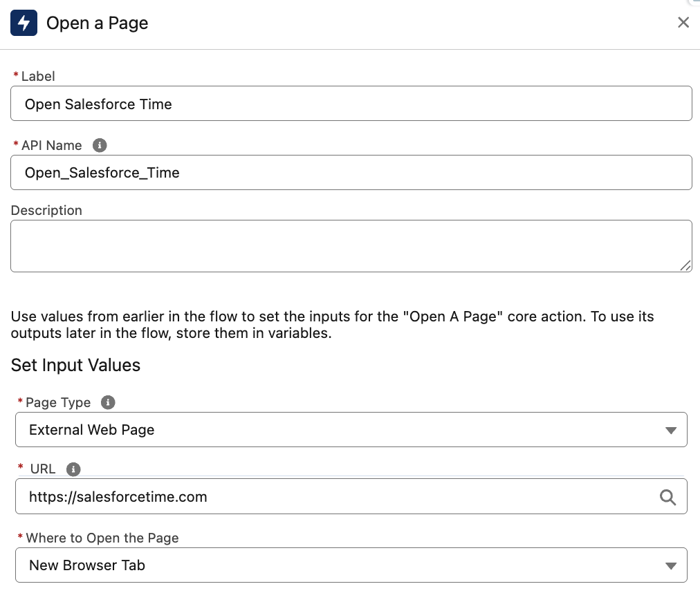Close the Open a Page panel
Image resolution: width=700 pixels, height=593 pixels.
[x=683, y=22]
